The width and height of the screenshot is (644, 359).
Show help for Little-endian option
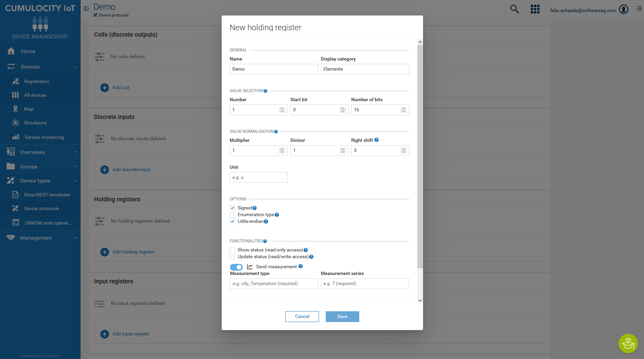click(x=266, y=222)
